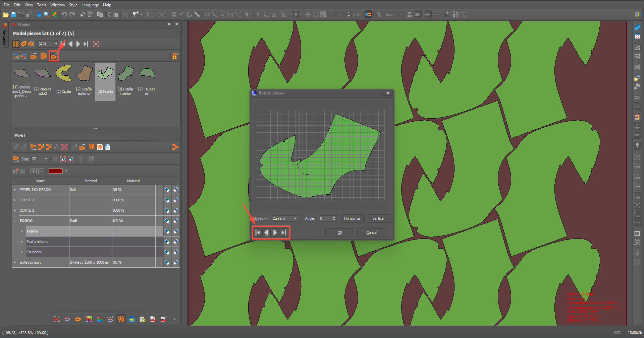644x338 pixels.
Task: Click the padlock icon in Model panel
Action: (175, 56)
